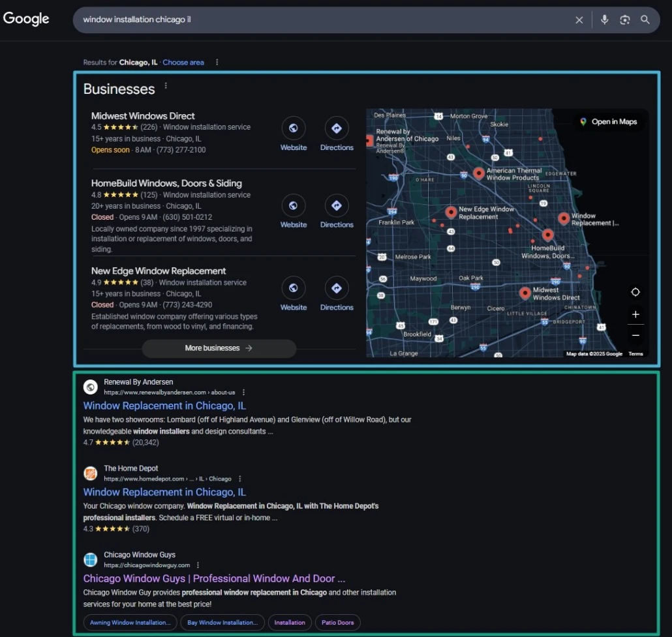672x637 pixels.
Task: Open Choose area link
Action: [183, 62]
